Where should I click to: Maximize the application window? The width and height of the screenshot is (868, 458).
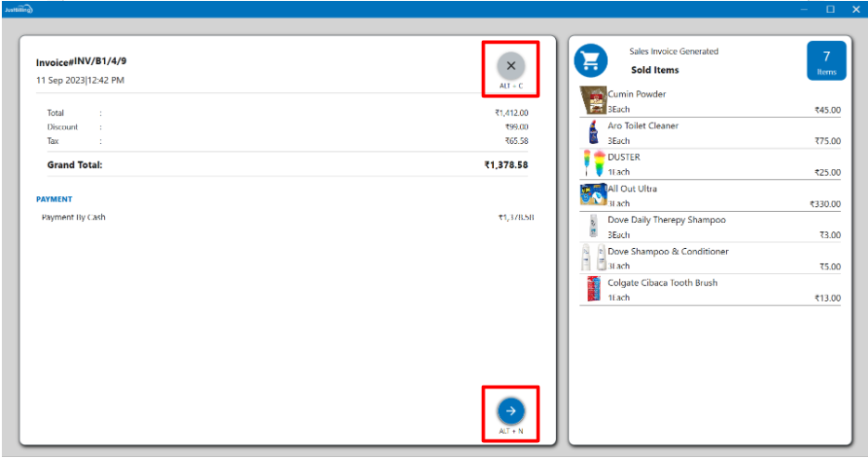[x=830, y=8]
